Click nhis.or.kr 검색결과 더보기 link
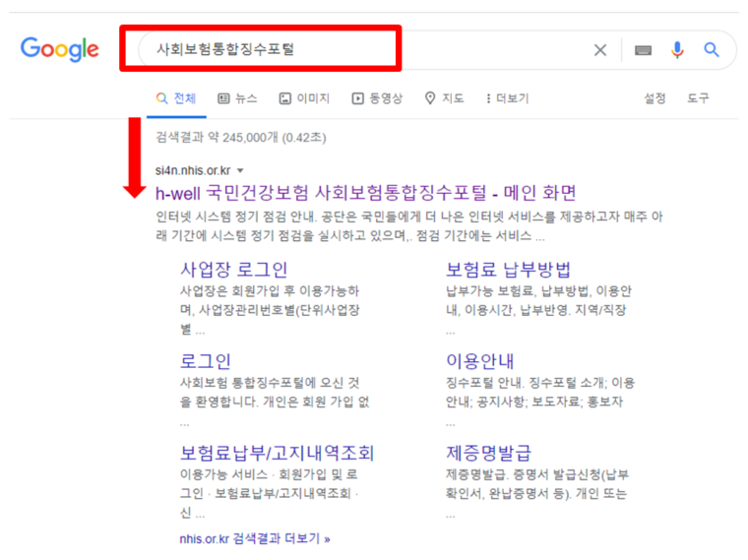The height and width of the screenshot is (560, 748). pyautogui.click(x=255, y=539)
